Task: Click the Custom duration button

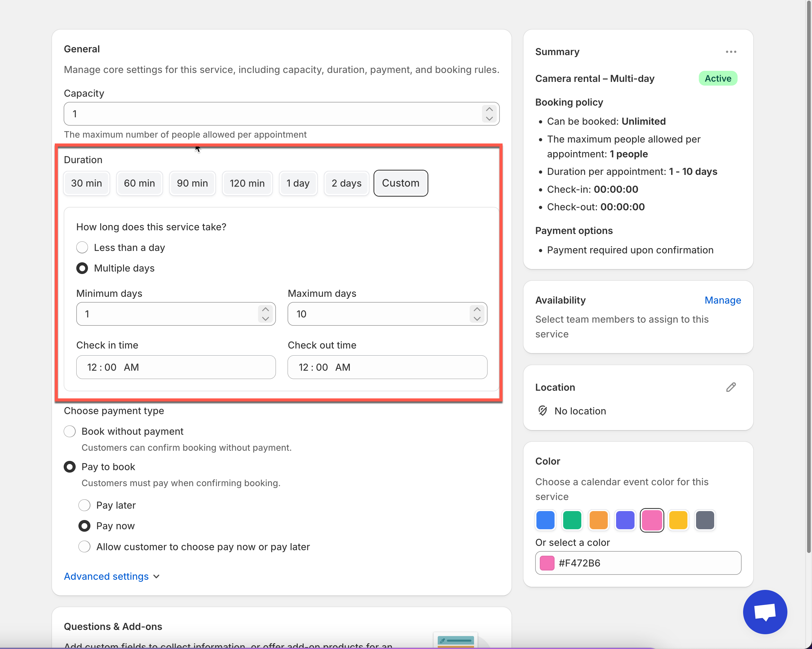Action: click(x=400, y=183)
